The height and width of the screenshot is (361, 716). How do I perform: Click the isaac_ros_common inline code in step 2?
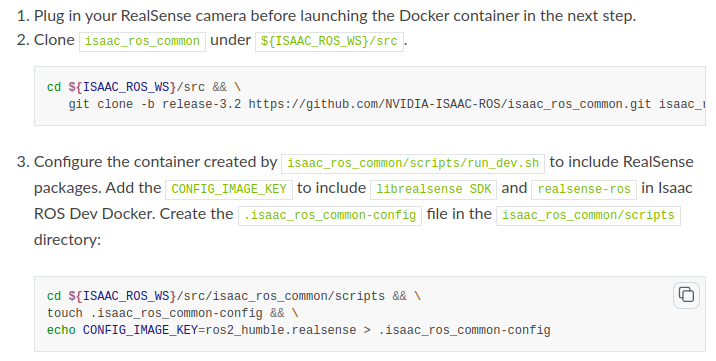click(142, 42)
